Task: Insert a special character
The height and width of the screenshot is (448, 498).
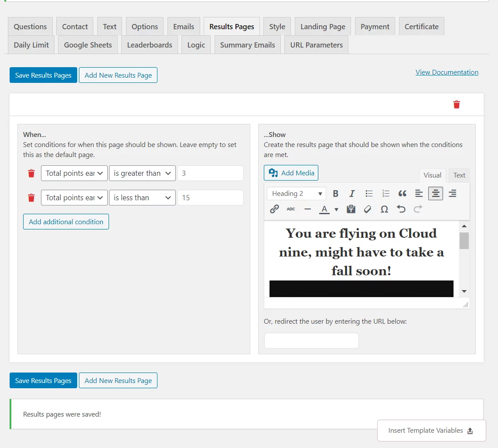Action: coord(384,209)
